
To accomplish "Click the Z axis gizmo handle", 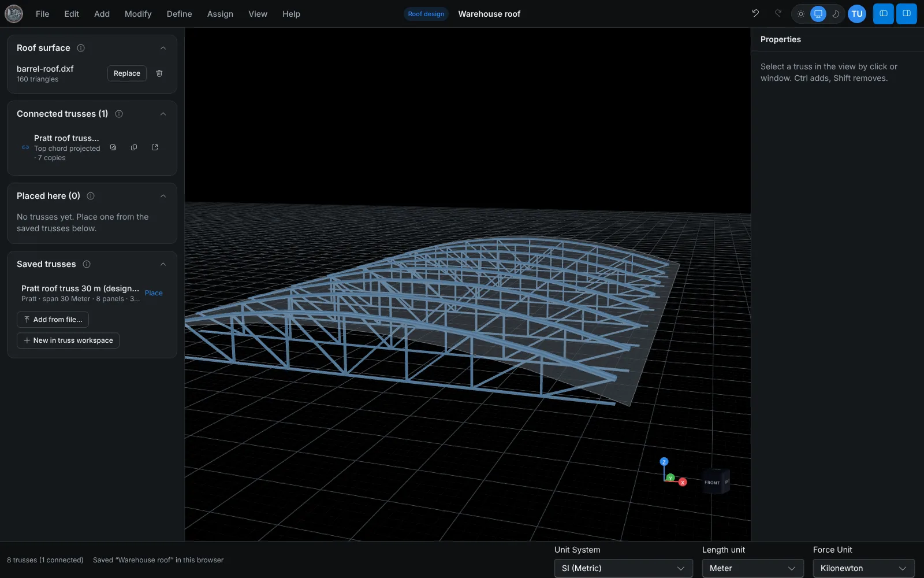I will (664, 461).
